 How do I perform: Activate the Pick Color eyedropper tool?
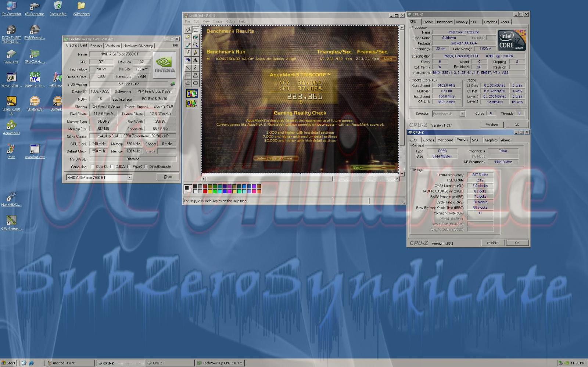pyautogui.click(x=188, y=45)
